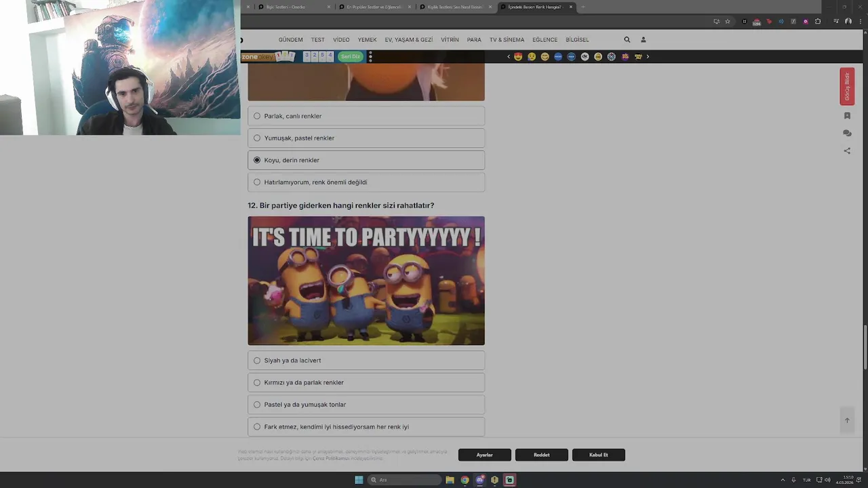This screenshot has height=488, width=868.
Task: Open the PARA menu item
Action: (x=474, y=39)
